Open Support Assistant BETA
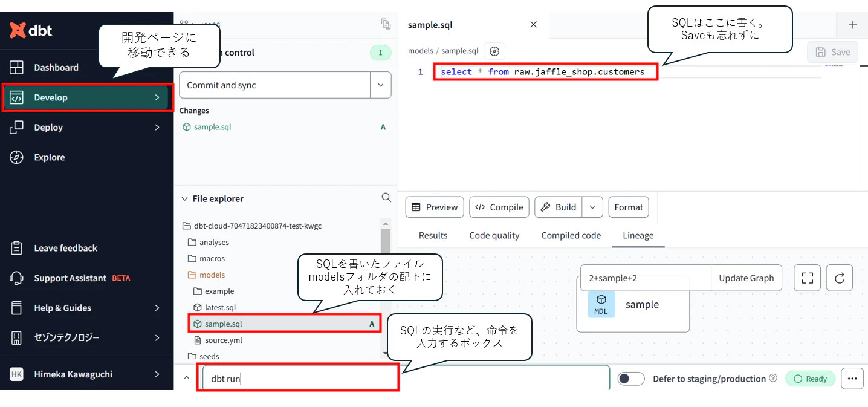The width and height of the screenshot is (868, 407). [82, 278]
